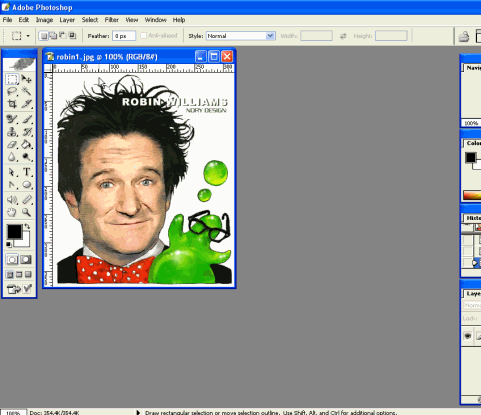The width and height of the screenshot is (481, 415).
Task: Select the Blur tool
Action: [x=12, y=157]
